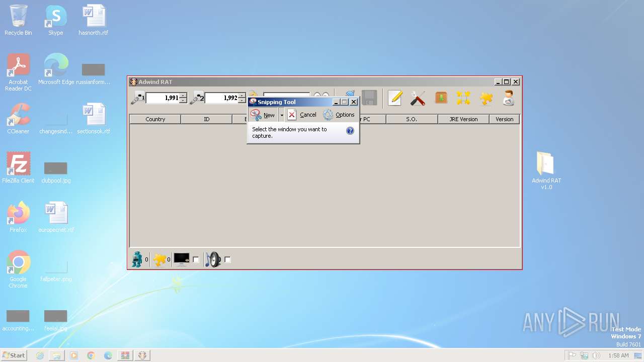Click the port 2 plug icon
This screenshot has height=362, width=644.
click(197, 98)
